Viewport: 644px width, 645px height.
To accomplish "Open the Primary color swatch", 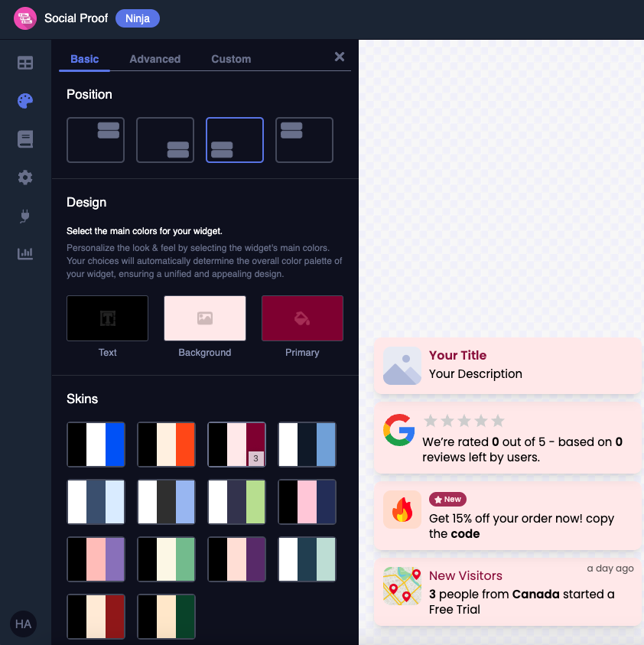I will [302, 318].
